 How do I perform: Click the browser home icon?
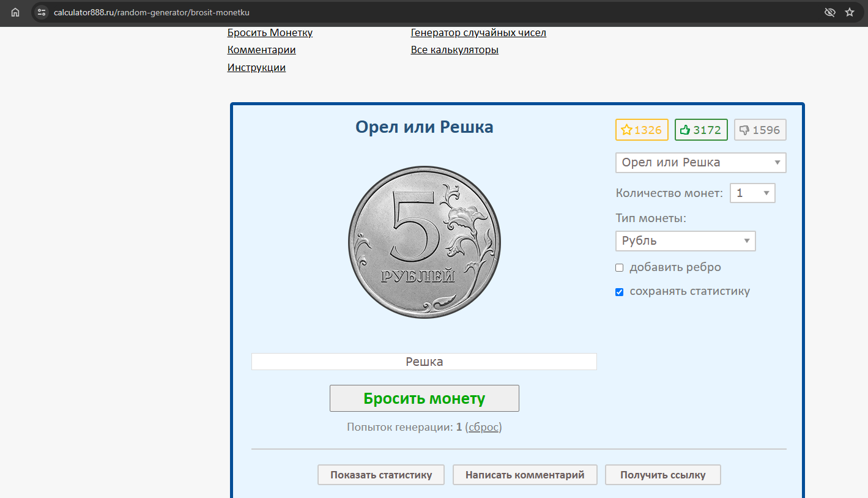coord(15,12)
